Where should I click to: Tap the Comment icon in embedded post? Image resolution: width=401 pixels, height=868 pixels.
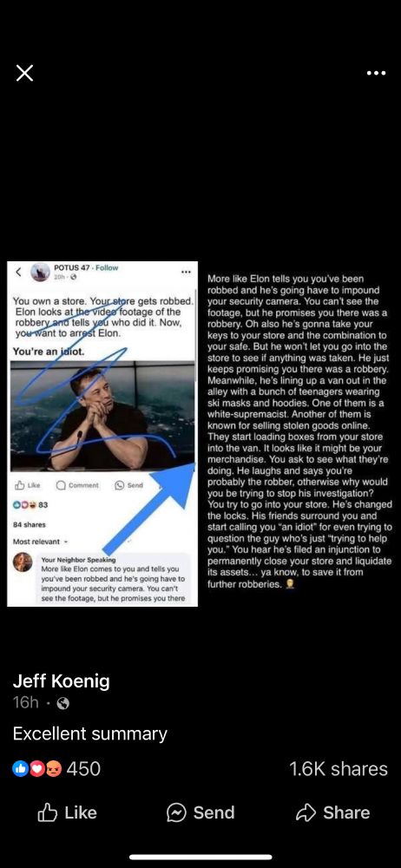tap(78, 485)
